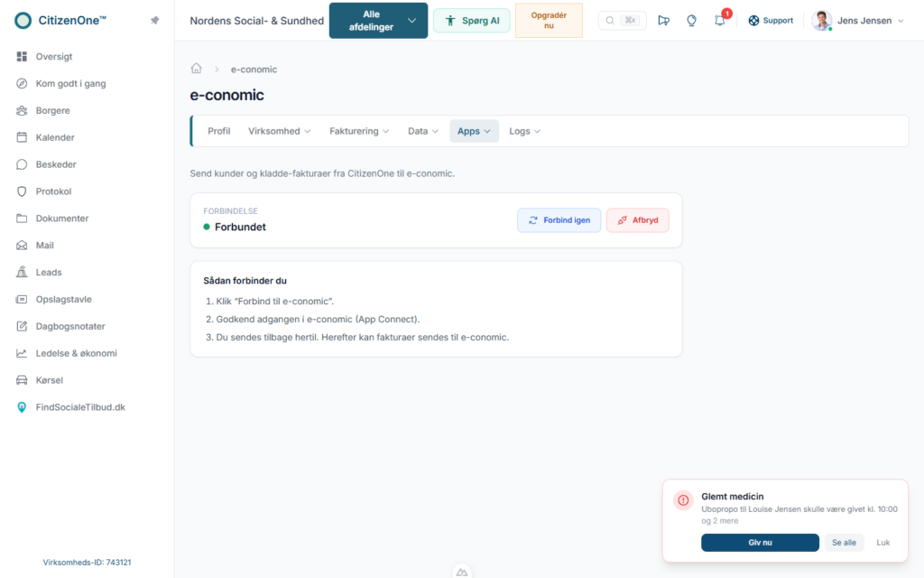
Task: Expand the Logs tab menu
Action: (x=524, y=131)
